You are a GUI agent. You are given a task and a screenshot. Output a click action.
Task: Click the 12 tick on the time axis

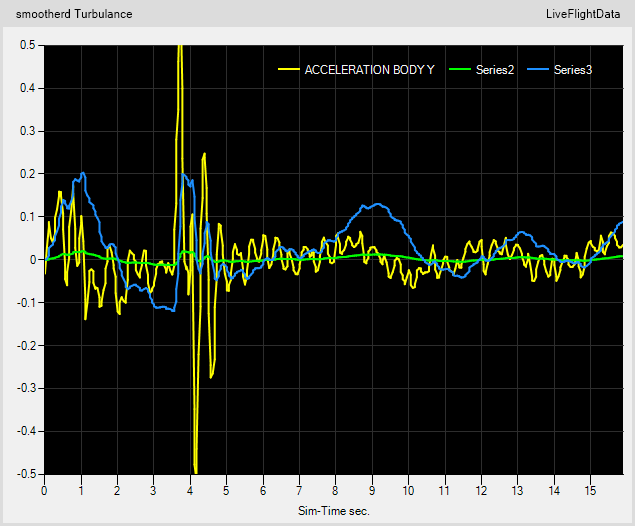click(481, 491)
